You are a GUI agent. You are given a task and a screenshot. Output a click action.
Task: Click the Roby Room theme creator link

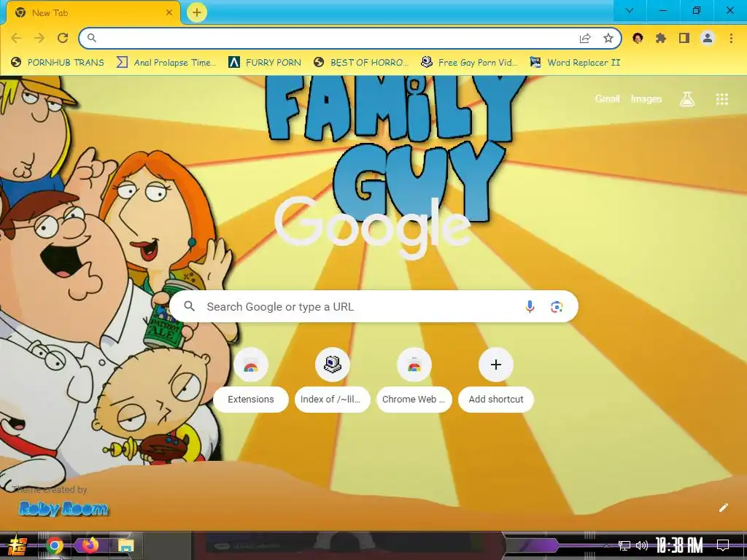pos(63,508)
